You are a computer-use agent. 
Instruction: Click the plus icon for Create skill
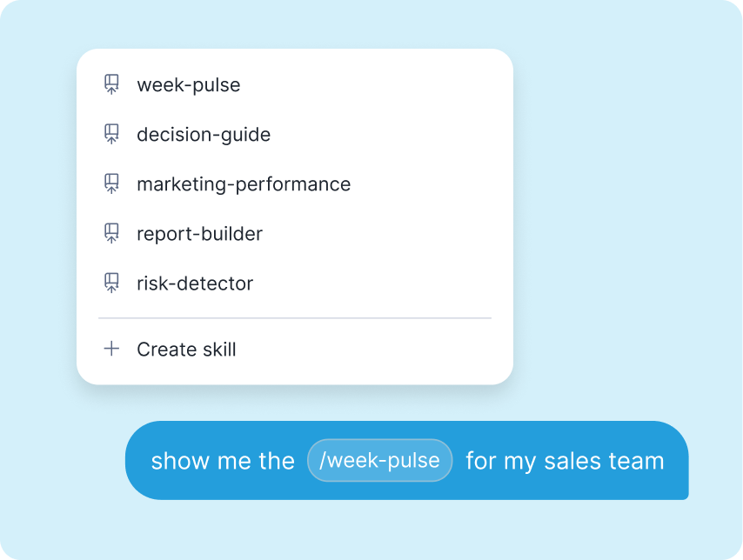(x=111, y=349)
